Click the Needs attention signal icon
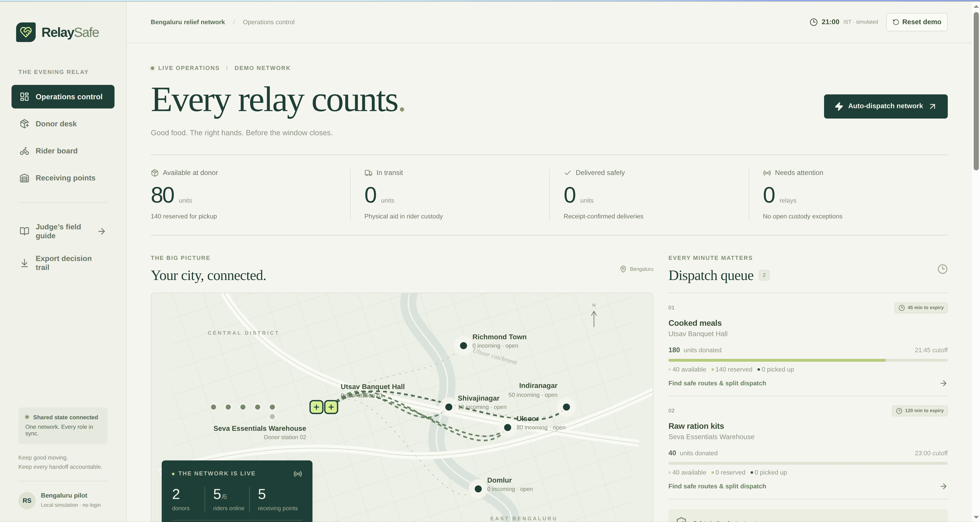Screen dimensions: 980x522 coord(767,173)
